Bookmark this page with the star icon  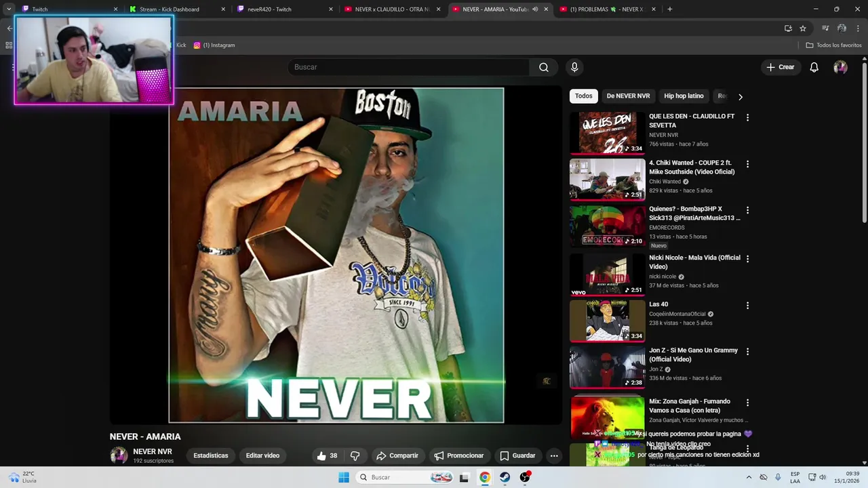click(803, 28)
